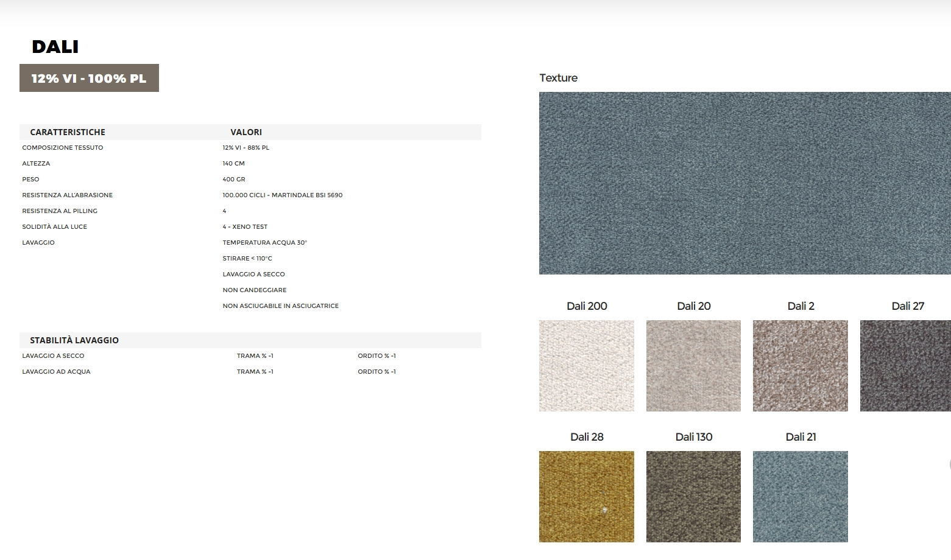Image resolution: width=951 pixels, height=560 pixels.
Task: Click the Dali 21 name label
Action: pos(801,437)
